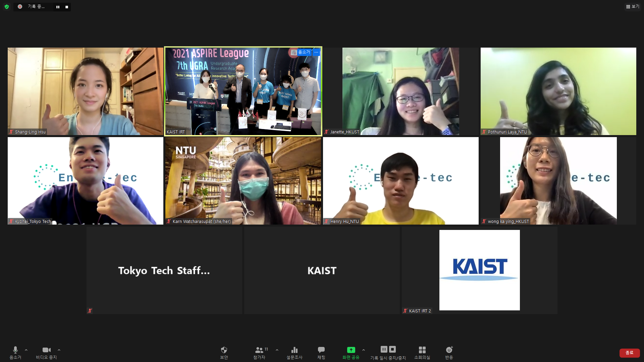
Task: Select the Tokyo Tech Staff participant tile
Action: [x=164, y=270]
